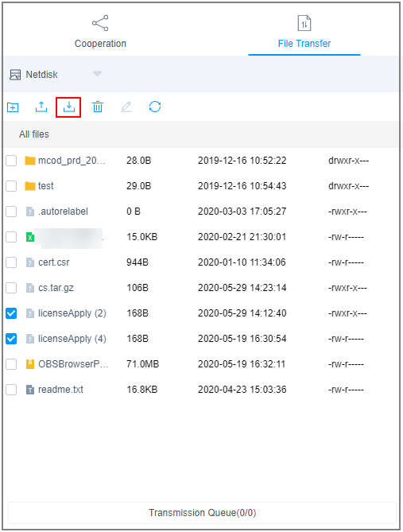403x532 pixels.
Task: Click the Cooperation share icon
Action: [100, 23]
